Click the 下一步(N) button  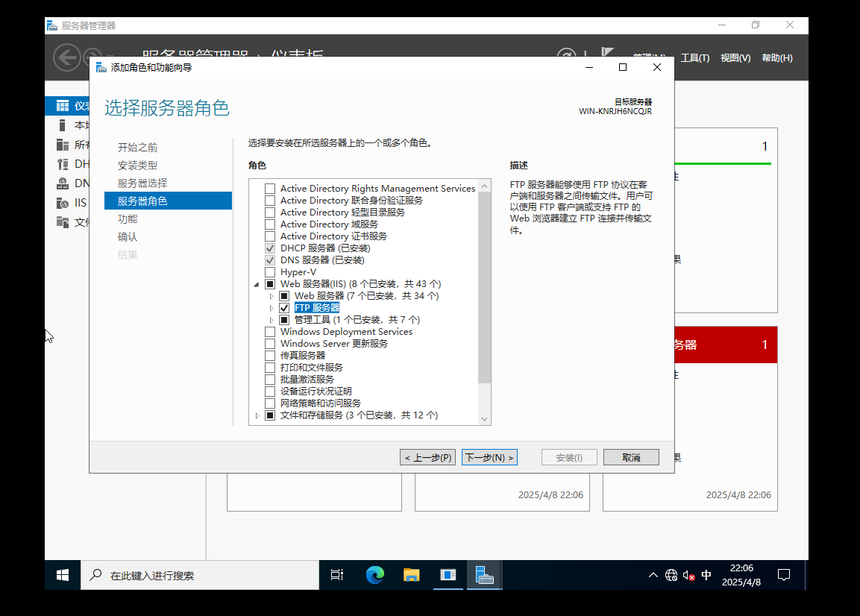click(x=490, y=457)
